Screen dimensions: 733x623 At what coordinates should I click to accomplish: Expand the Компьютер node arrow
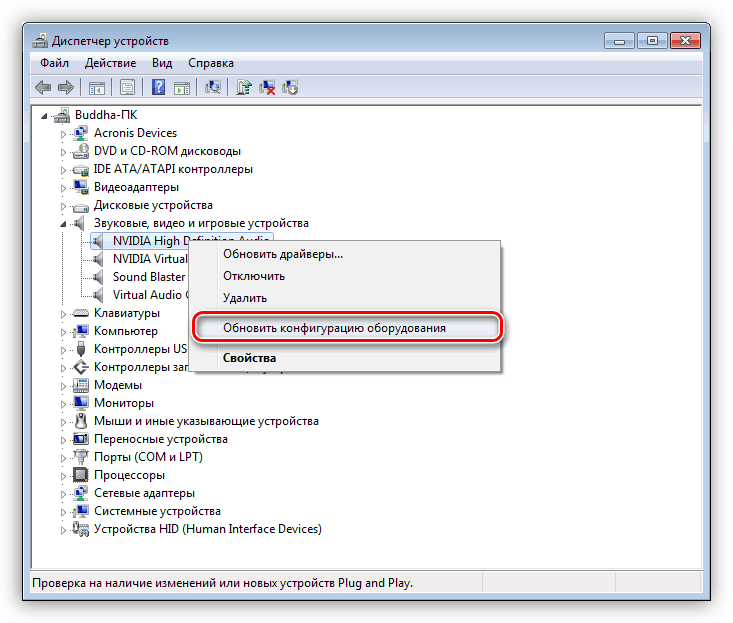63,332
